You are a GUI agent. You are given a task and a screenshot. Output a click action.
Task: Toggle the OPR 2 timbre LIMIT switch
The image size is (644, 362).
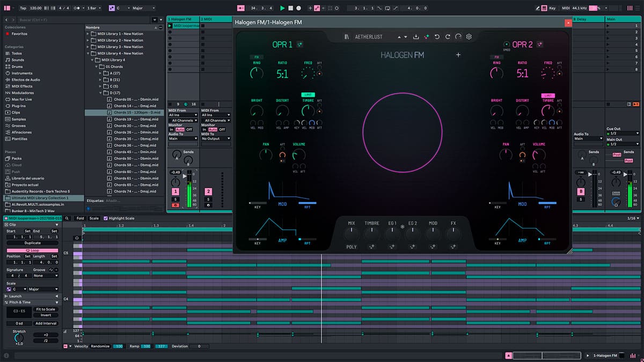click(x=548, y=94)
